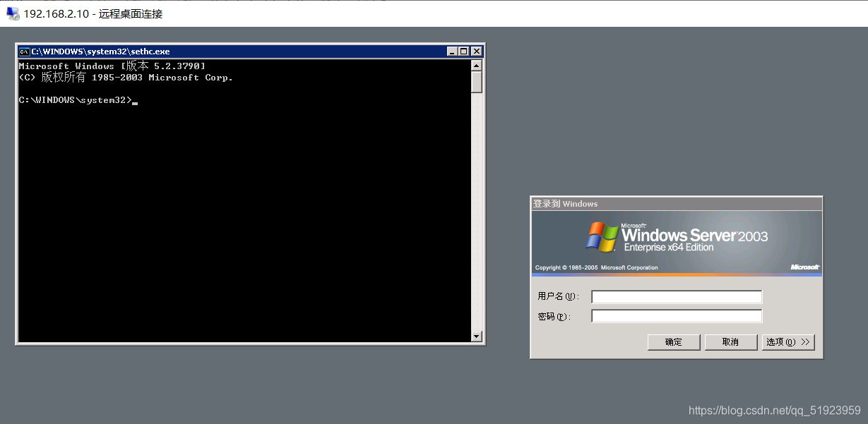Viewport: 868px width, 424px height.
Task: Maximize the sethc.exe console window
Action: pyautogui.click(x=464, y=52)
